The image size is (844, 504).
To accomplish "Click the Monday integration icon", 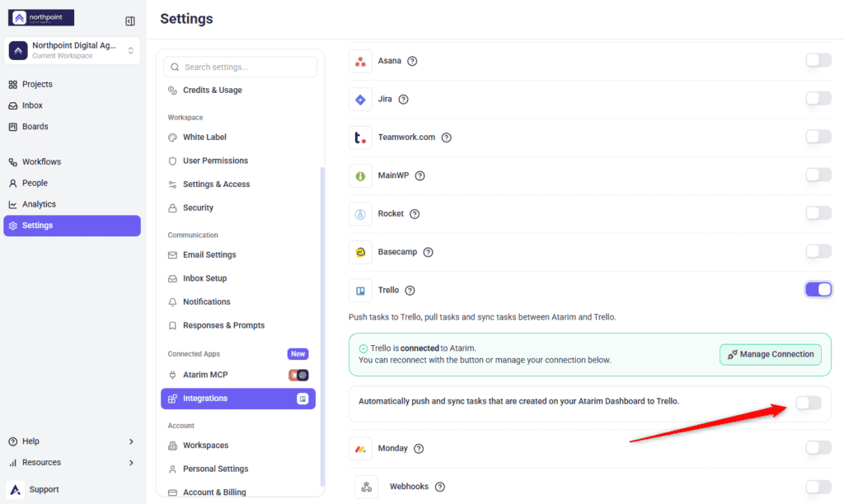I will click(x=360, y=448).
